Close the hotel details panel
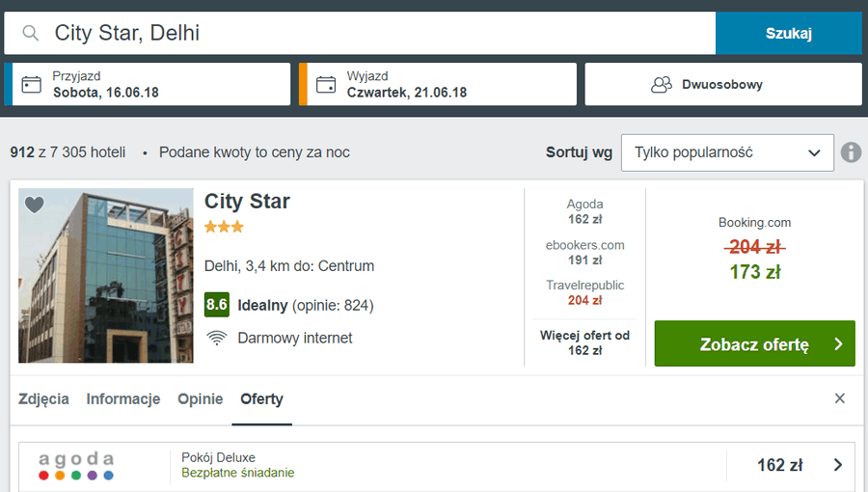 (840, 398)
